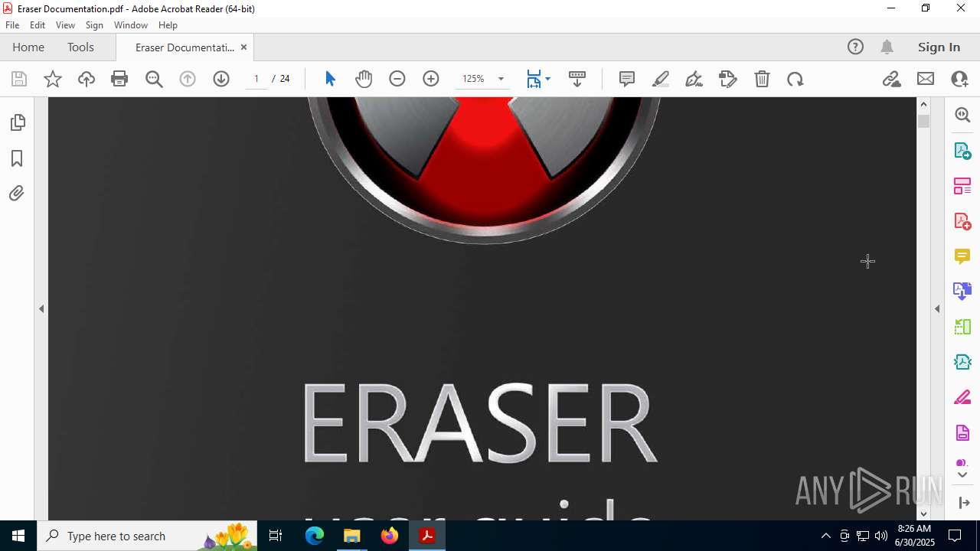
Task: Open Fill & Sign pen tool in right pane
Action: (x=962, y=397)
